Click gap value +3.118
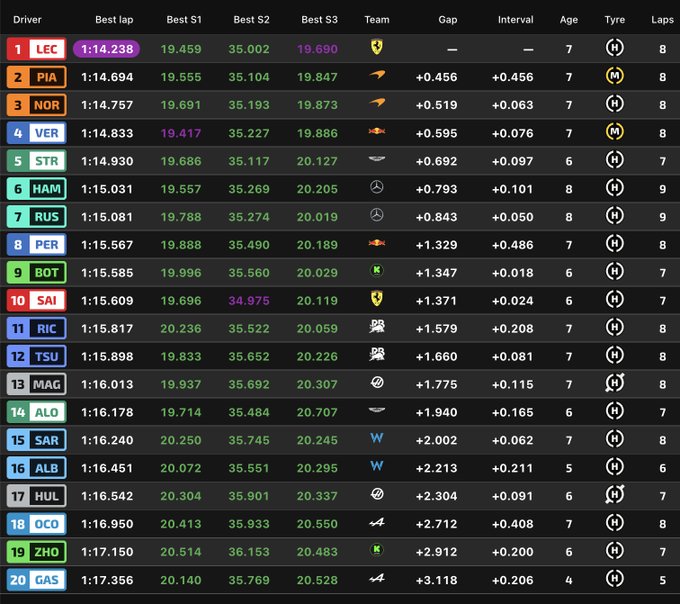The image size is (680, 604). 436,580
